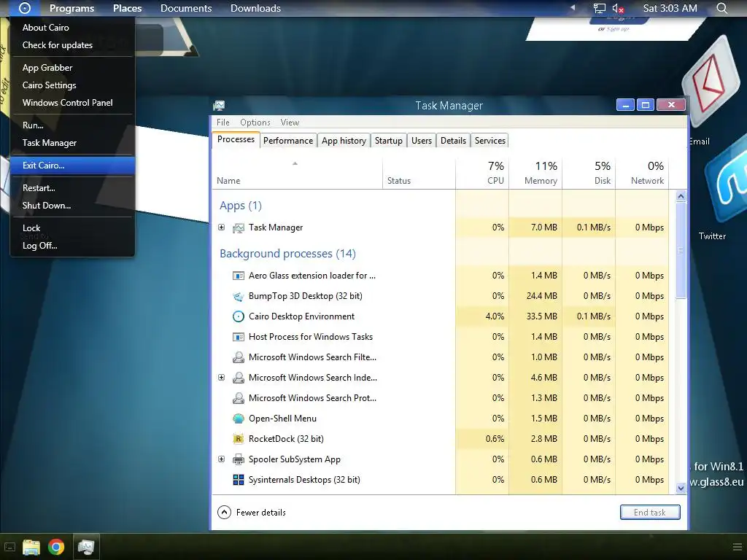This screenshot has width=747, height=560.
Task: Click the process list scrollbar thumb
Action: pos(681,250)
